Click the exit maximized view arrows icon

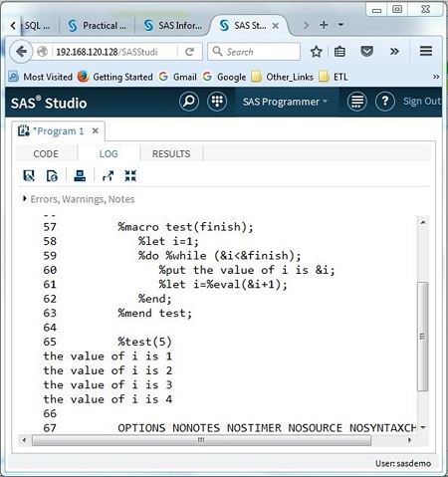pyautogui.click(x=130, y=175)
